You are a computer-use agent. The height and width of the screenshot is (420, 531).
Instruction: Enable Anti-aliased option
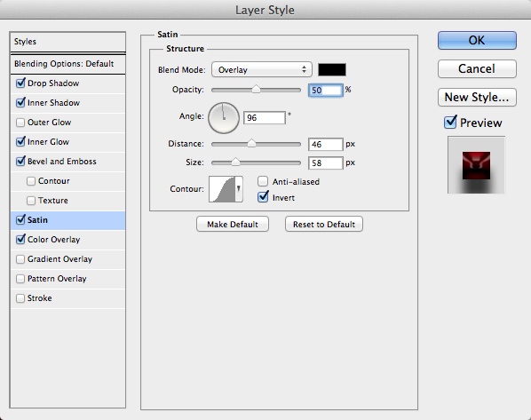tap(263, 181)
